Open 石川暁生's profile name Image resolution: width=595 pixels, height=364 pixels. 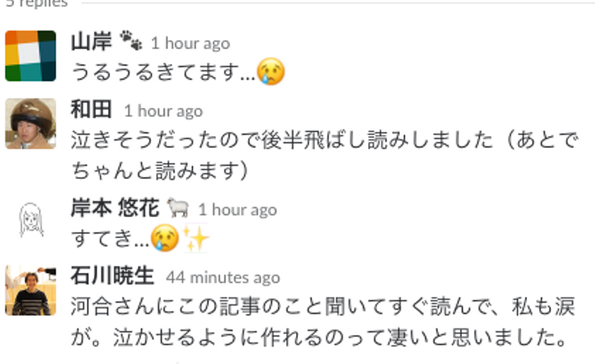[x=112, y=276]
